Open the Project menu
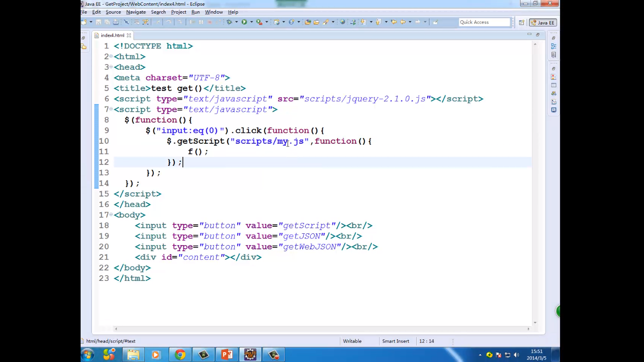Viewport: 644px width, 362px height. pos(179,12)
